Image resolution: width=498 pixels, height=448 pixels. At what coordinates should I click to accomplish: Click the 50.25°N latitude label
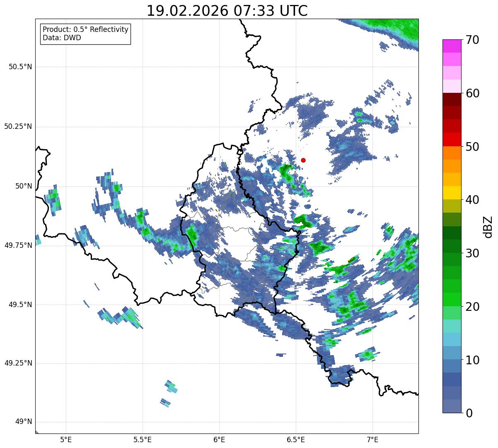[x=18, y=126]
